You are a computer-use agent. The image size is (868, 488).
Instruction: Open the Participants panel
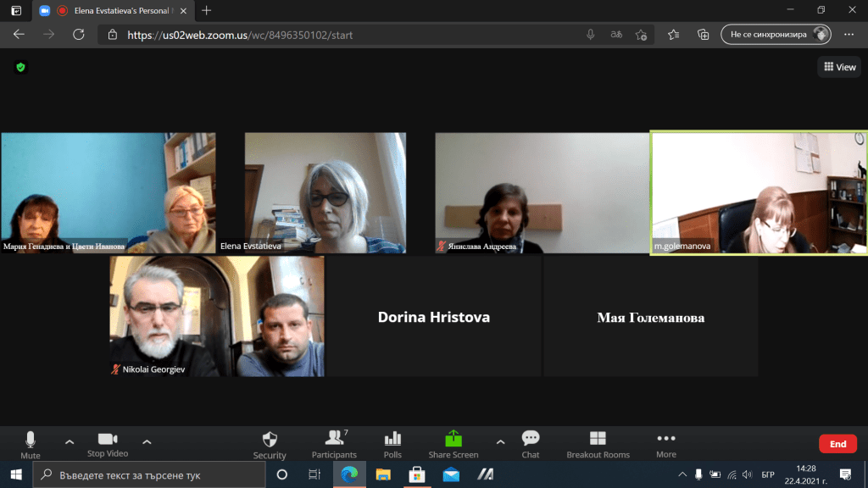coord(334,443)
